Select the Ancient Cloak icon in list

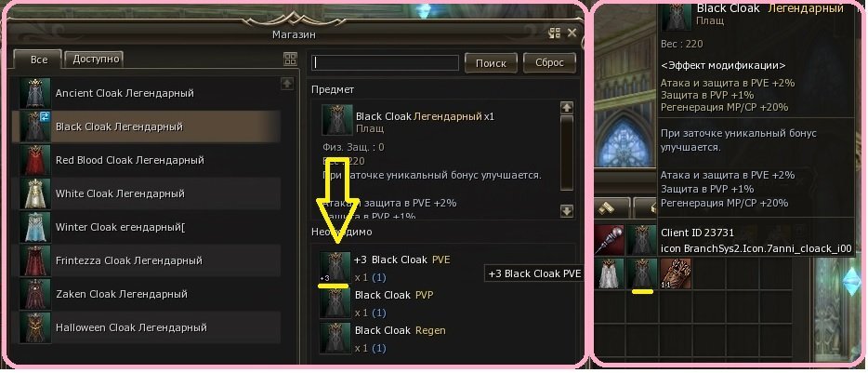pos(35,93)
